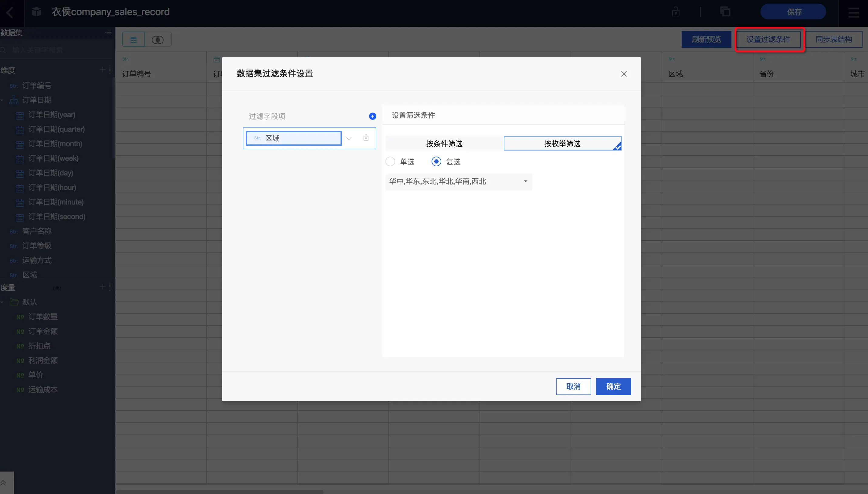Click the 区域 filter field box
Image resolution: width=868 pixels, height=494 pixels.
click(x=293, y=138)
